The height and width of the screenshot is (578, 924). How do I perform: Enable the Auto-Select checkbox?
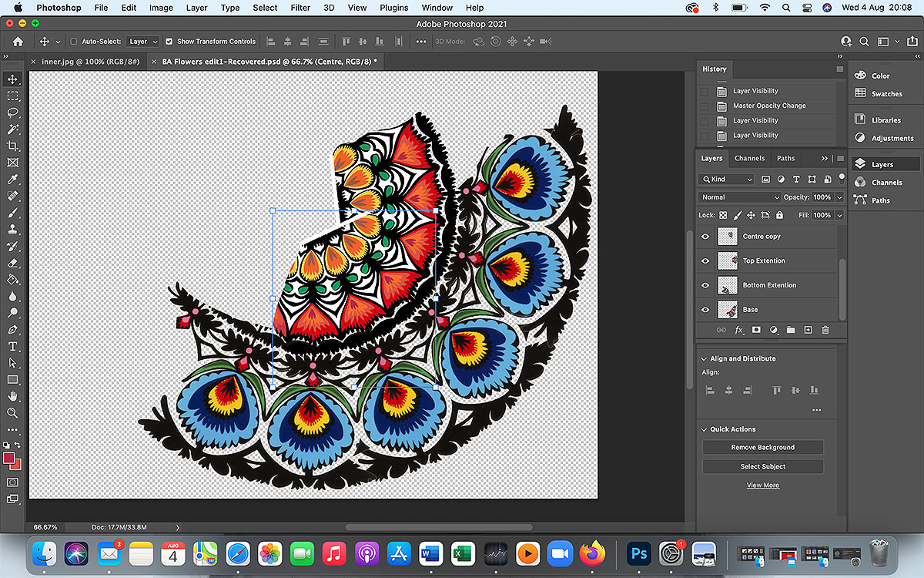tap(74, 42)
